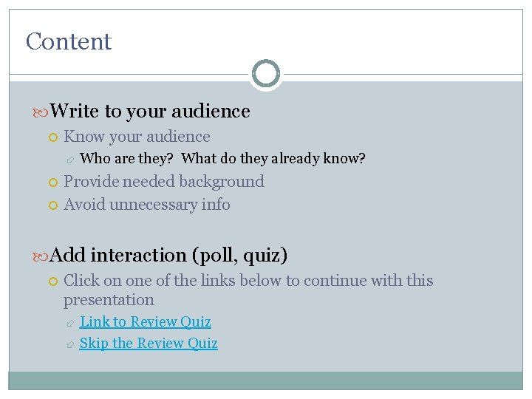
Task: Select the bullet before Add interaction
Action: [41, 256]
